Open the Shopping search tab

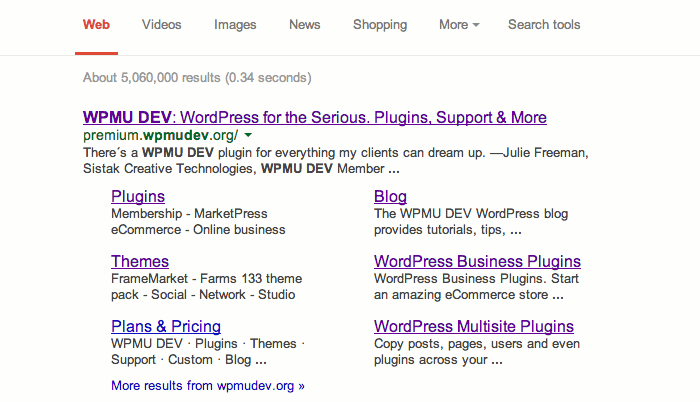click(380, 25)
